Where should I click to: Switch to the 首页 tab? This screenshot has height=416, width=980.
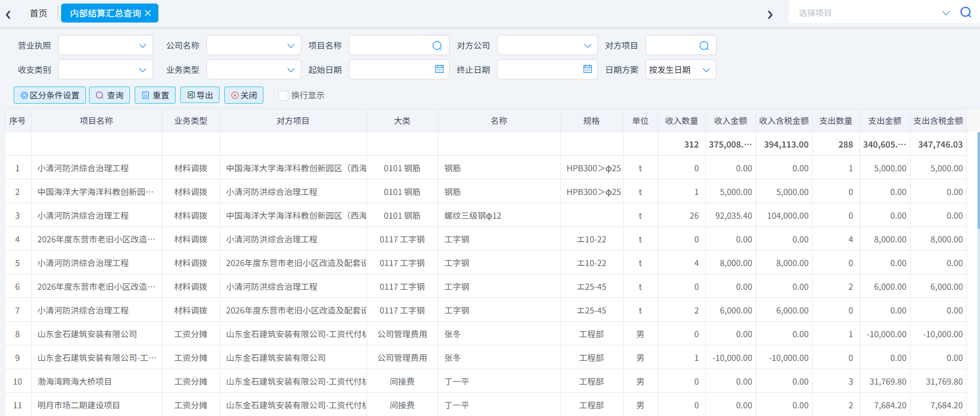(39, 13)
